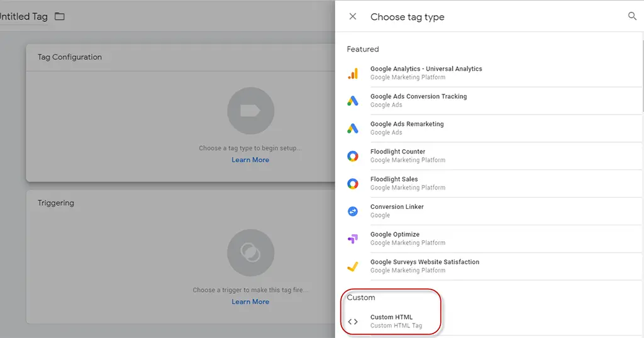The image size is (644, 338).
Task: Click the Google Surveys checkmark icon
Action: pyautogui.click(x=353, y=266)
